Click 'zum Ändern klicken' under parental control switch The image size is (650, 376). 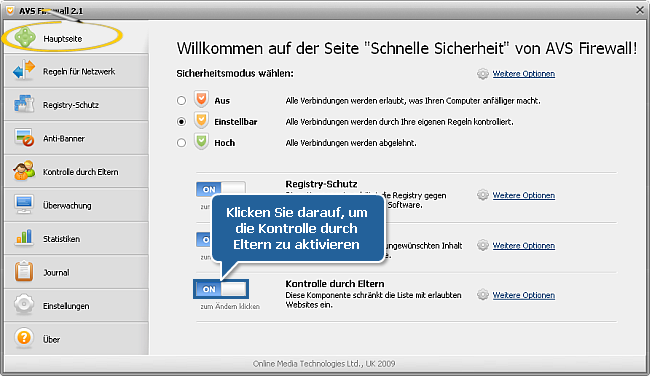point(230,306)
